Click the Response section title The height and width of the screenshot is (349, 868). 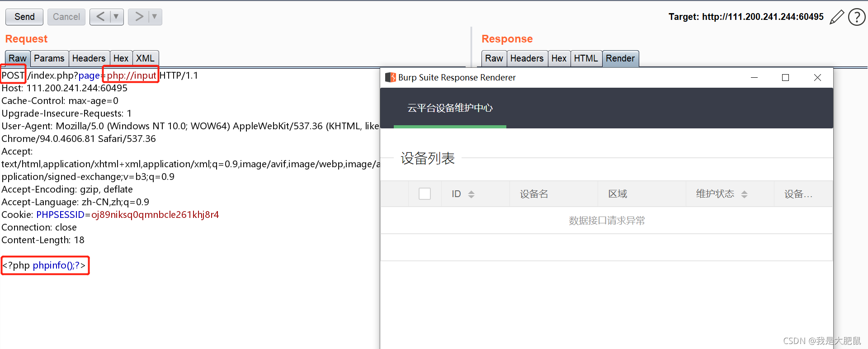[x=507, y=39]
